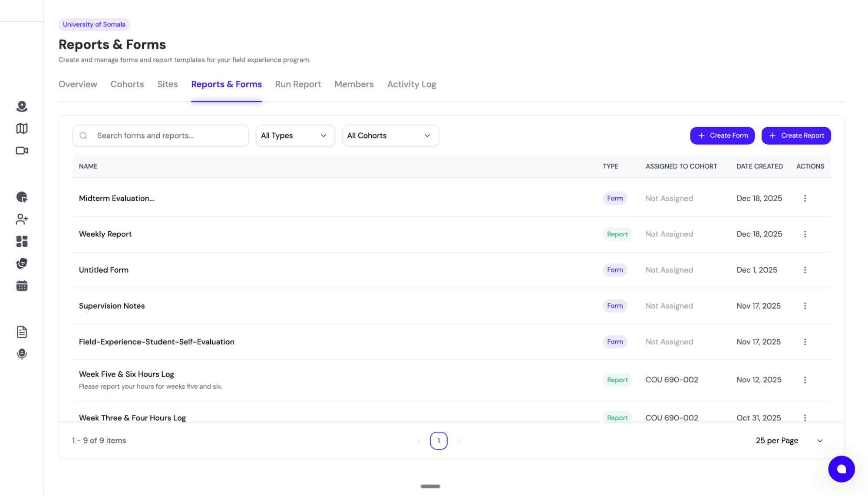Click the video camera sidebar icon
This screenshot has width=868, height=496.
click(x=21, y=151)
